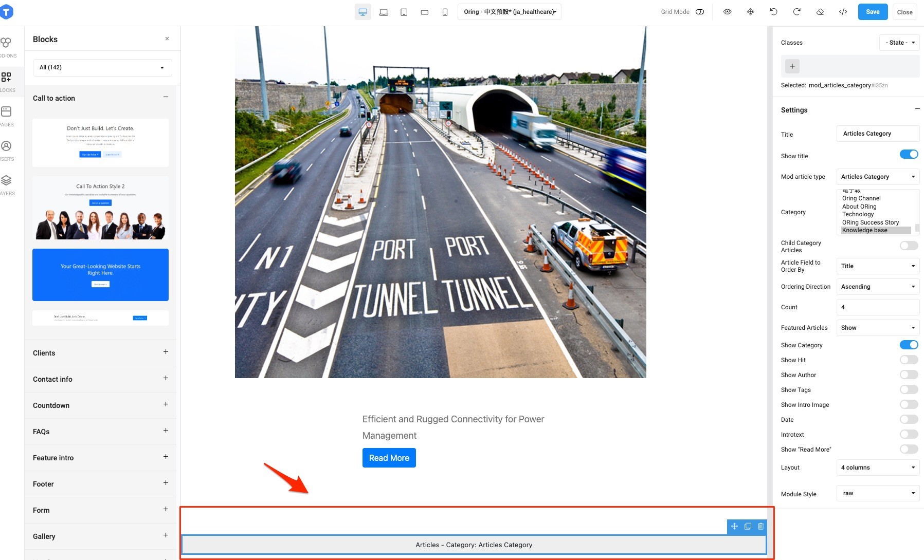
Task: Select Technology in Category list
Action: (876, 214)
